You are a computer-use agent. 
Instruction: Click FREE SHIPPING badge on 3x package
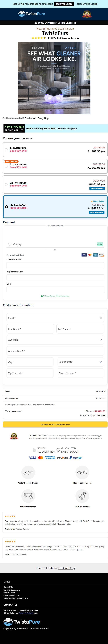click(x=97, y=188)
